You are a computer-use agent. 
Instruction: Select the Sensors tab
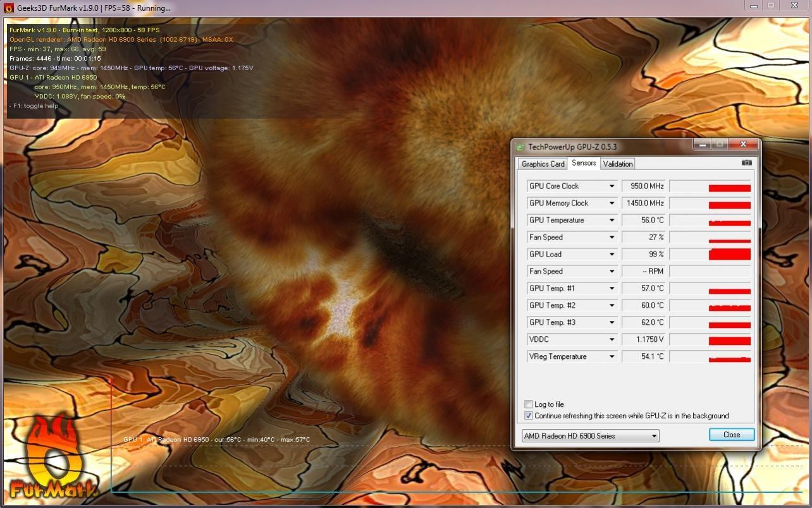pyautogui.click(x=584, y=163)
